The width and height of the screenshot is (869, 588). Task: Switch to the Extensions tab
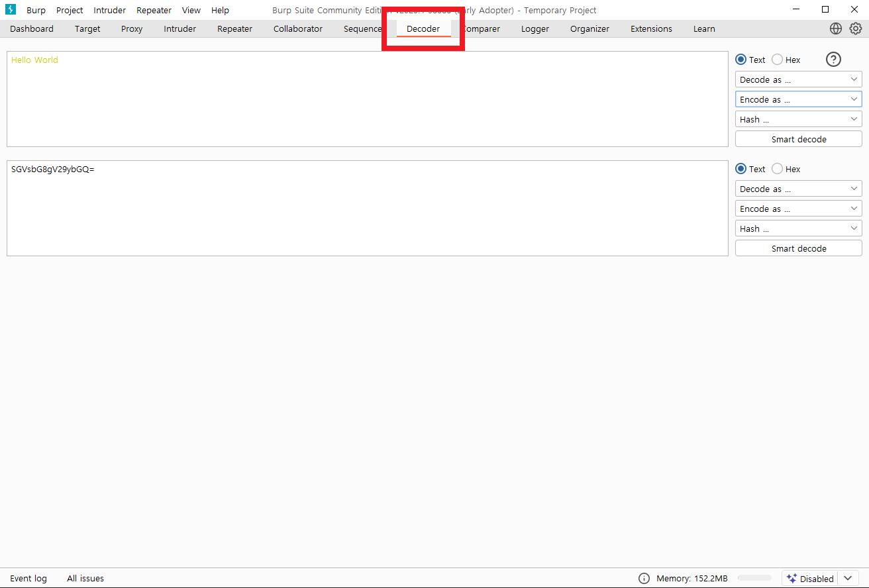tap(651, 28)
